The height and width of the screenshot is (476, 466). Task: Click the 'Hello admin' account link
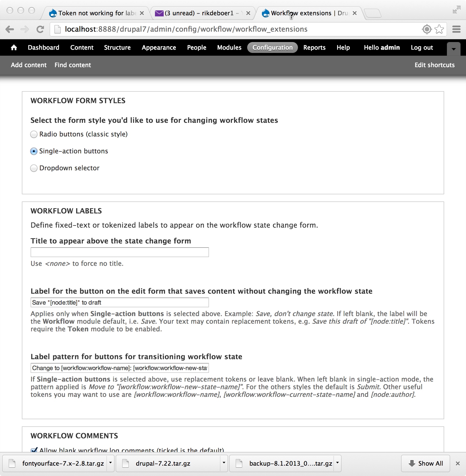(x=382, y=47)
